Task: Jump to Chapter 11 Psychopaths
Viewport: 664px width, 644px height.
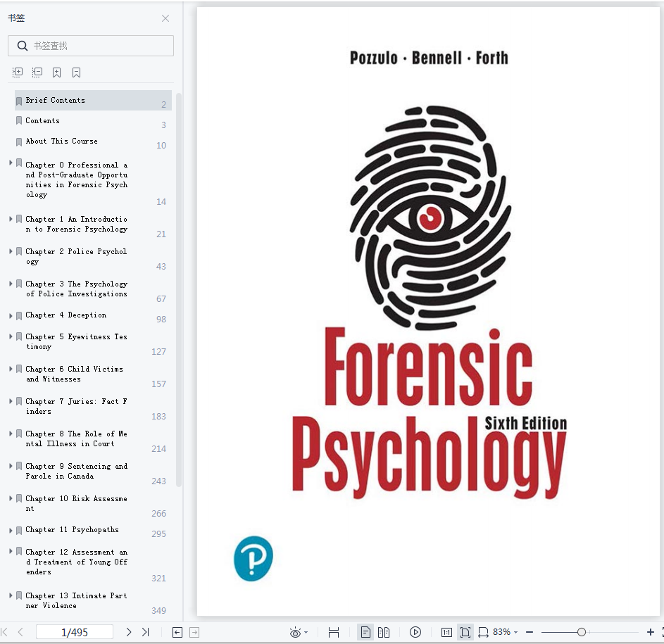Action: click(x=72, y=530)
